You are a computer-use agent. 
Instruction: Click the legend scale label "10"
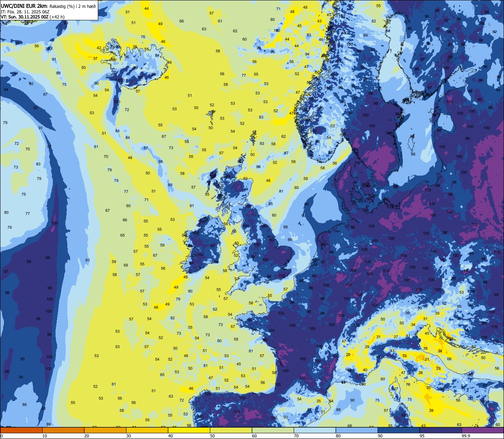[44, 436]
